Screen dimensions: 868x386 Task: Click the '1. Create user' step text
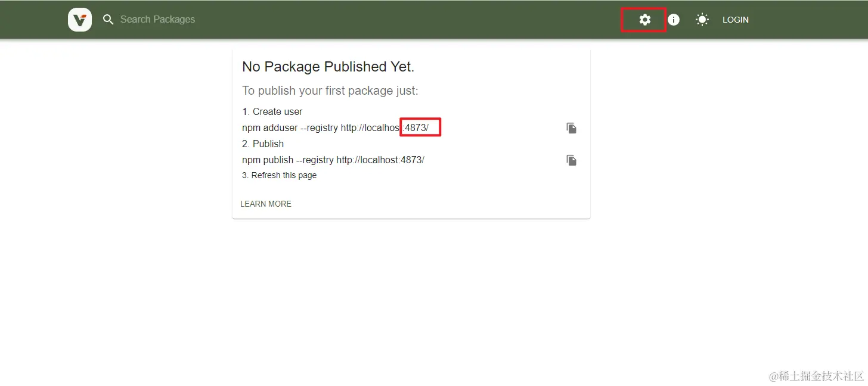point(272,111)
